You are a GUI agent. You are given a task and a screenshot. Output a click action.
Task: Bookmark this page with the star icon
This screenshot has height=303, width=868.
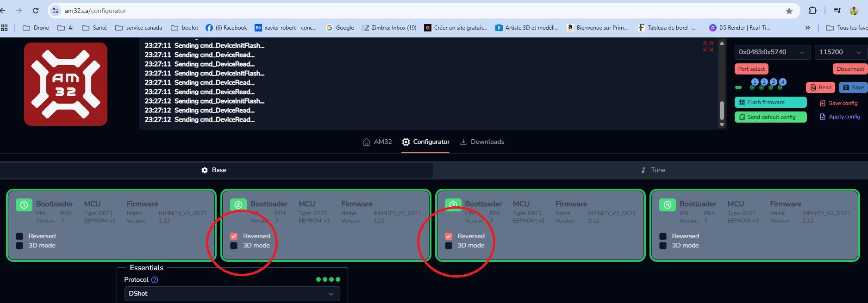click(x=789, y=11)
